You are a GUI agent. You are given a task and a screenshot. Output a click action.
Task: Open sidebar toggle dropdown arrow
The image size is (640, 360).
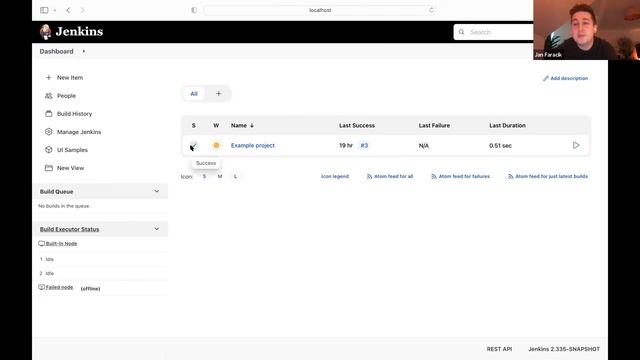click(x=55, y=10)
